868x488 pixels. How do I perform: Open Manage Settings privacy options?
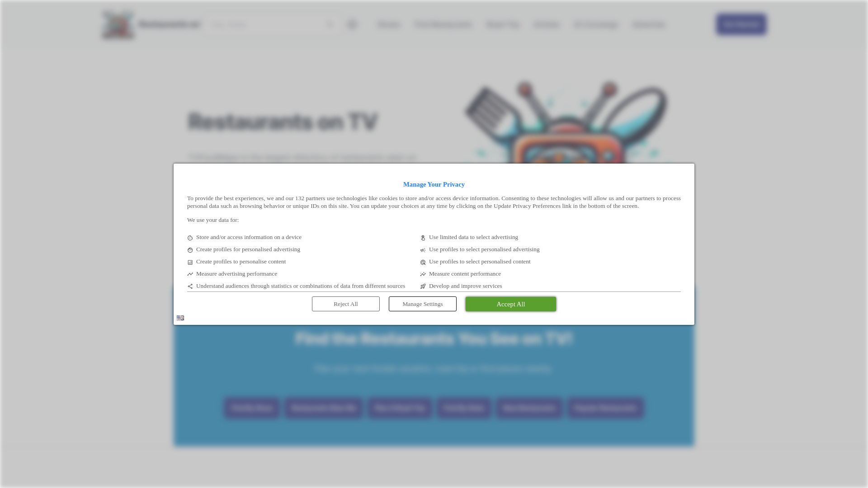click(422, 304)
